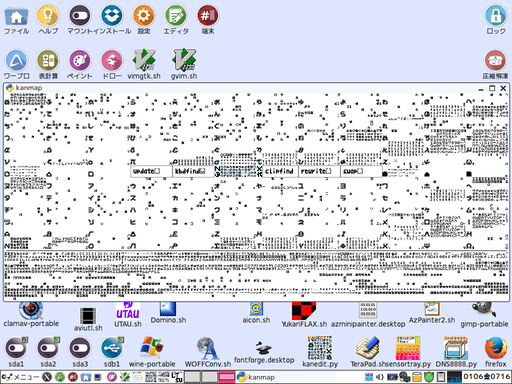The width and height of the screenshot is (512, 384).
Task: Launch AzPainter2.sh desktop icon
Action: tap(432, 309)
